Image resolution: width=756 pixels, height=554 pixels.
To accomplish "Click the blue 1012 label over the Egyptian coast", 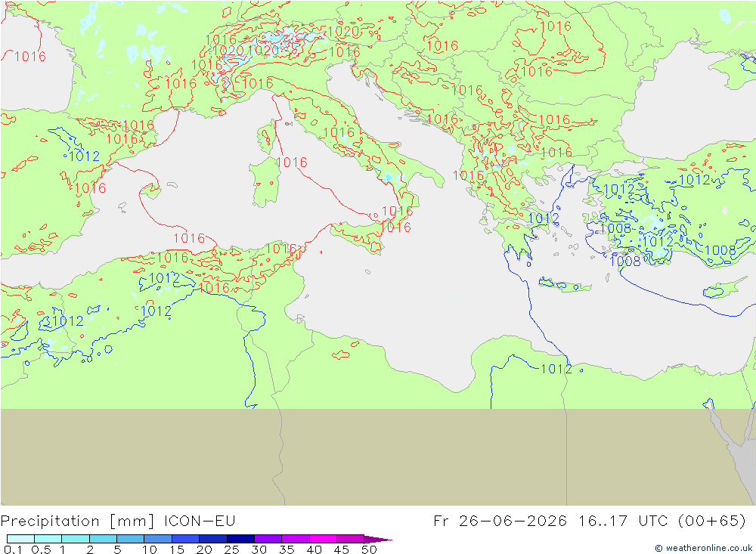I will 556,369.
